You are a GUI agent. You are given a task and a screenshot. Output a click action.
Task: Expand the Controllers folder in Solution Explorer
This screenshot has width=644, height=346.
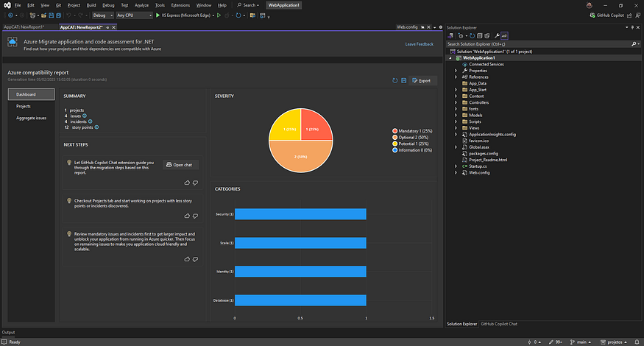click(456, 102)
